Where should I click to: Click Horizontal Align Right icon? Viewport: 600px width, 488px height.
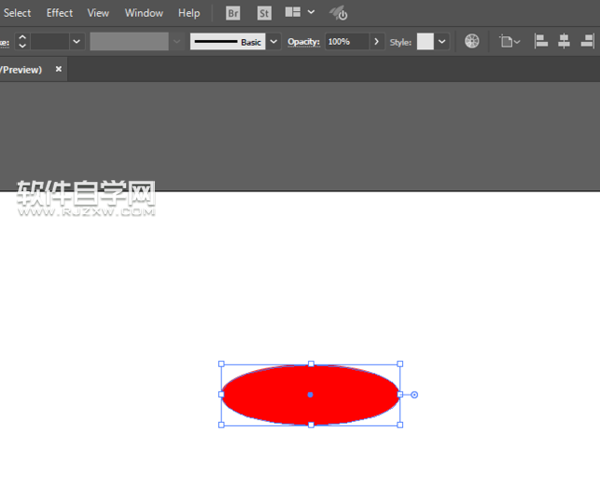coord(587,41)
